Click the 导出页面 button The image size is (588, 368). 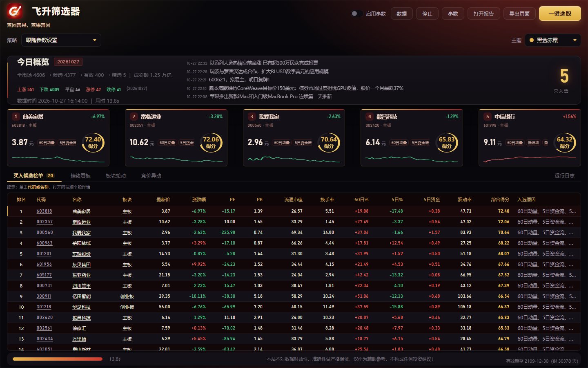(519, 13)
